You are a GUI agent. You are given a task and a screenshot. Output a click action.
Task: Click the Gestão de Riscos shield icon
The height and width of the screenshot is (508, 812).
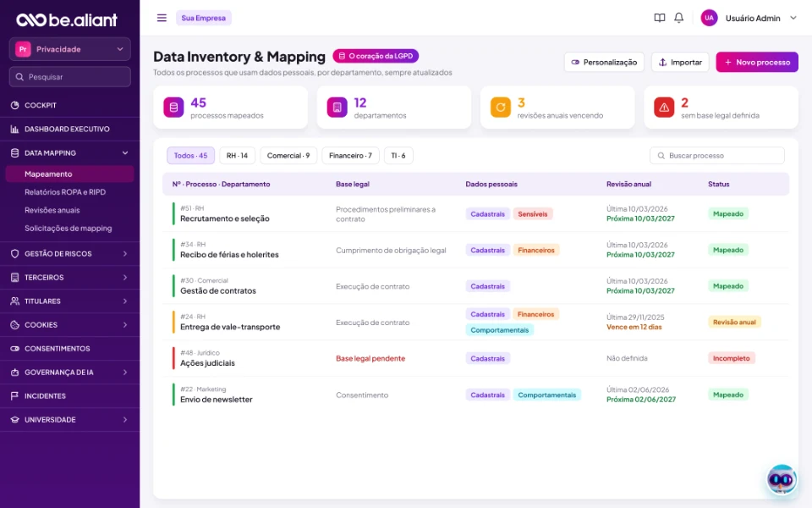tap(14, 253)
